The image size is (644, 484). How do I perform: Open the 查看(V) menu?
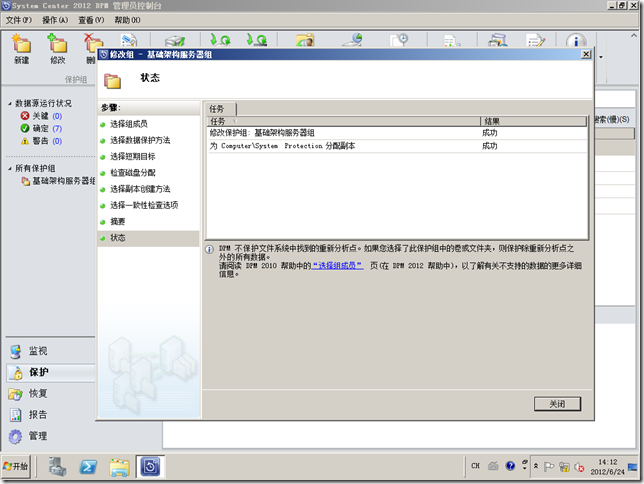pyautogui.click(x=91, y=20)
